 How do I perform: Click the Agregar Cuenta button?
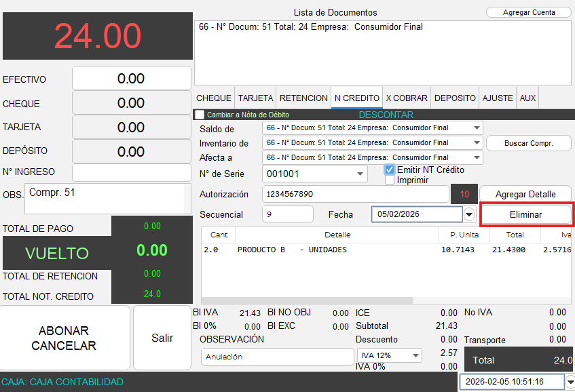[x=529, y=12]
